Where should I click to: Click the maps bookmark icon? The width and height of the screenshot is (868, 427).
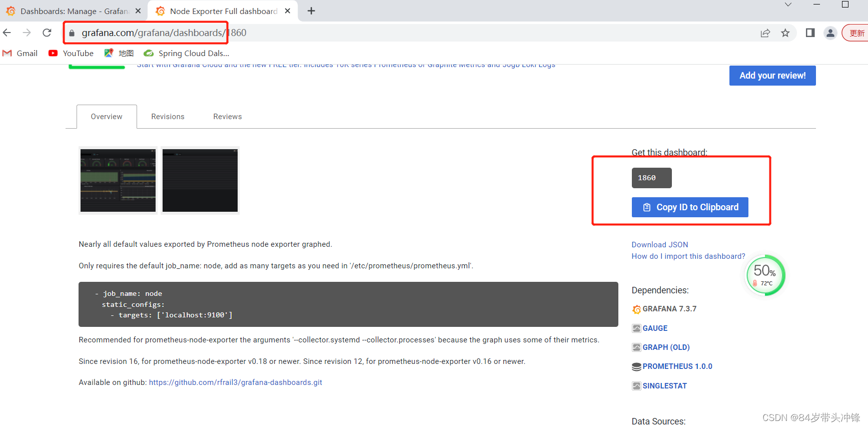(x=109, y=53)
